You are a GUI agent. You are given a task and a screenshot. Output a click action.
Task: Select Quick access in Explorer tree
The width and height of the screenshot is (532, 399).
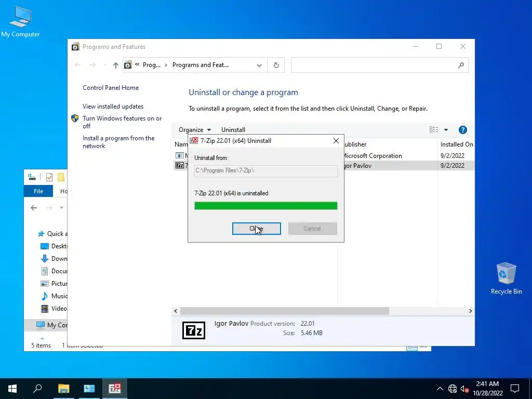tap(52, 233)
